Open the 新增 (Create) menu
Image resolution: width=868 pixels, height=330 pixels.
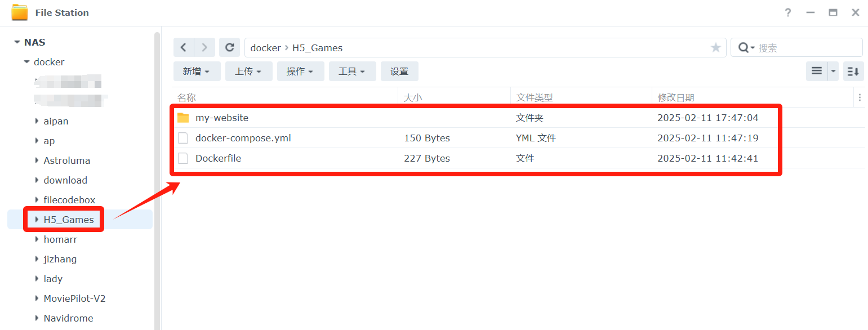tap(197, 72)
